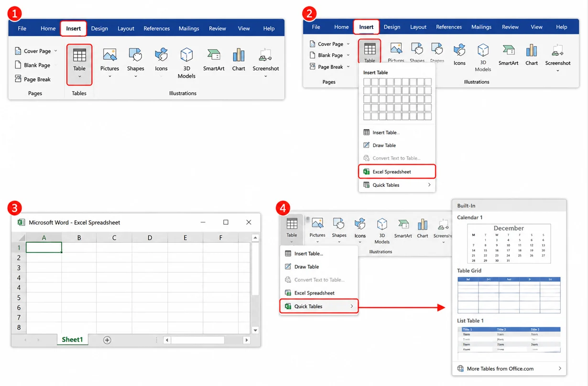The width and height of the screenshot is (588, 386).
Task: Click the new sheet plus button beside Sheet1
Action: (107, 340)
